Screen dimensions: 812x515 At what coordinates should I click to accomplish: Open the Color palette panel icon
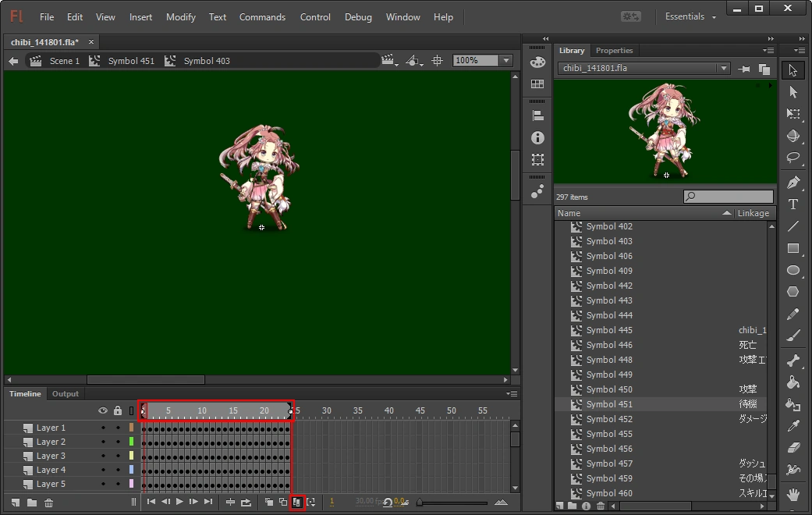tap(537, 62)
